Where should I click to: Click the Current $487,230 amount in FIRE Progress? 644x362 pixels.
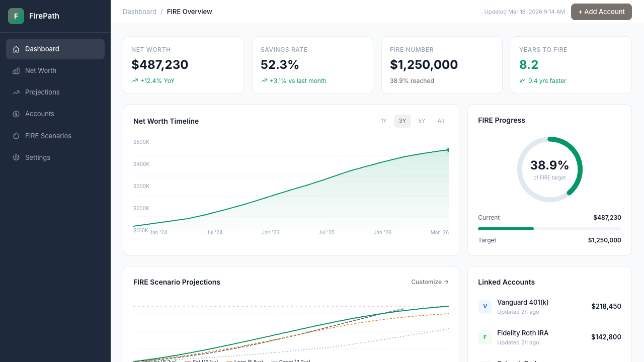coord(607,218)
